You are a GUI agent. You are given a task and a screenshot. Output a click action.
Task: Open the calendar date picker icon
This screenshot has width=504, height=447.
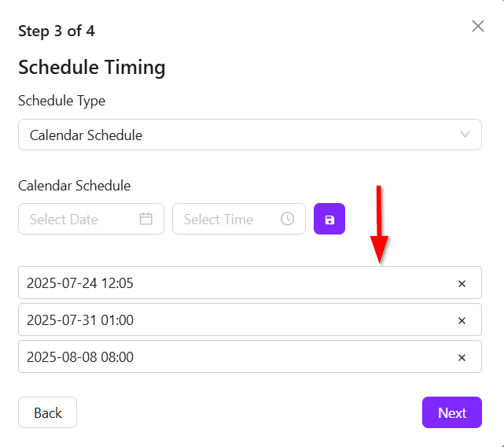click(x=145, y=220)
